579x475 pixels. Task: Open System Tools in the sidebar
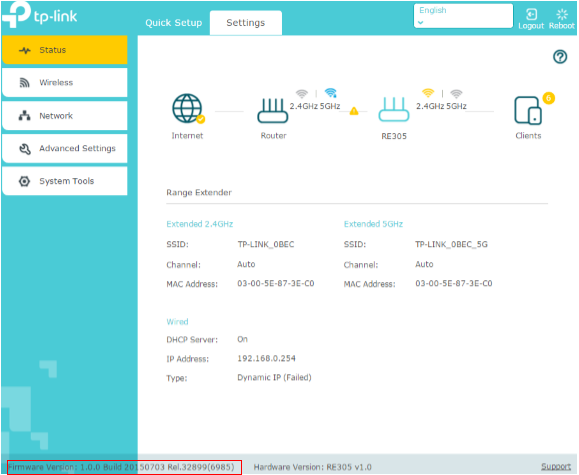pyautogui.click(x=65, y=181)
